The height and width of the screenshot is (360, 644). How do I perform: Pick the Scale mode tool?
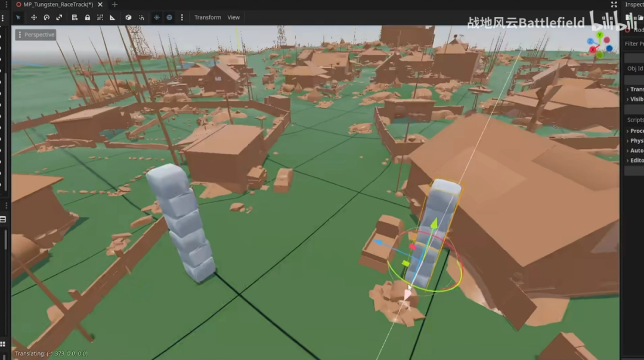(59, 17)
